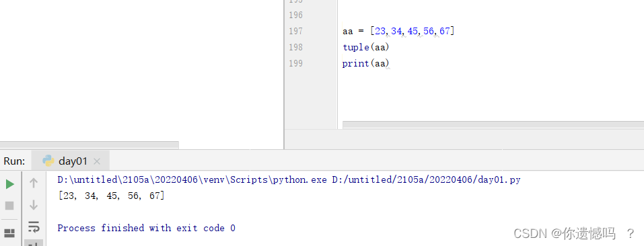Click line number 196 in gutter

pos(295,15)
